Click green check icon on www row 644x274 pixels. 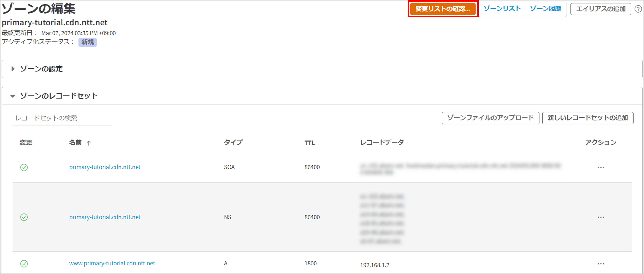24,263
